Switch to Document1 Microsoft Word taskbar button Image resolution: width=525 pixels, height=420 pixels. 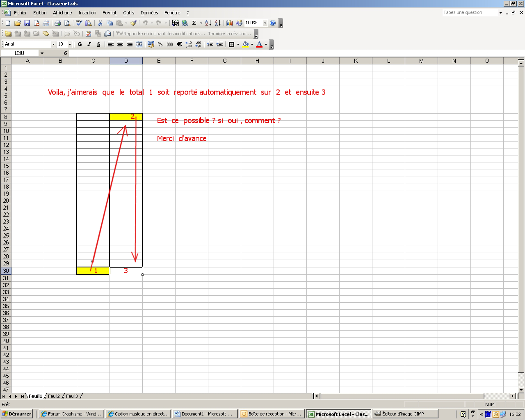point(204,414)
